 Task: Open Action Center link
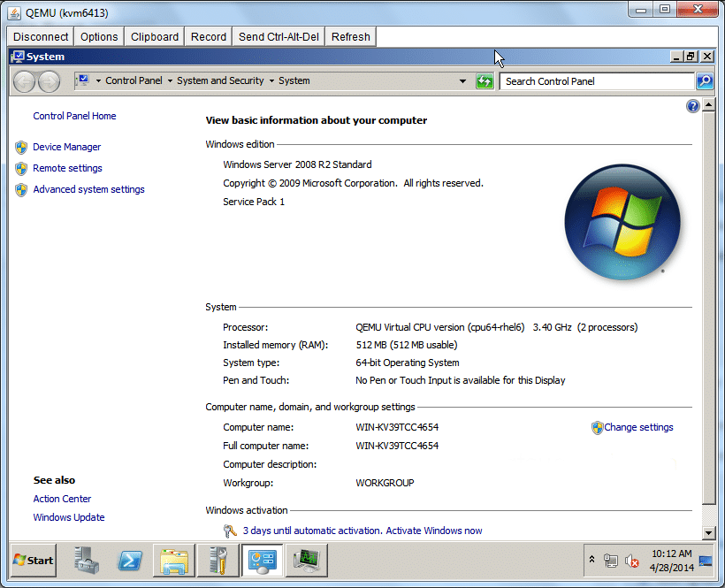tap(62, 499)
